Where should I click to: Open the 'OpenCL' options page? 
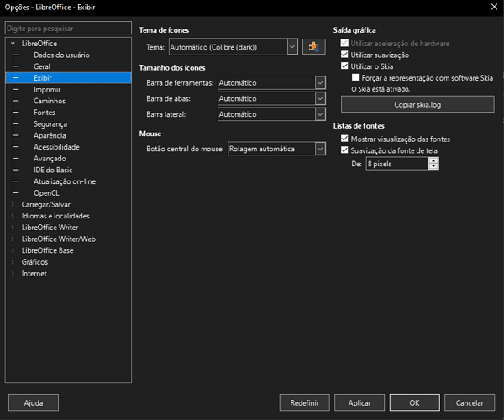pos(46,193)
